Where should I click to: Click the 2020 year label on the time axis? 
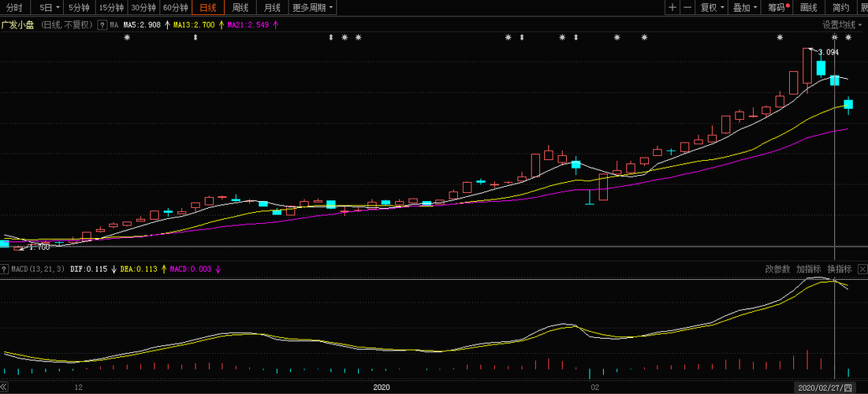click(382, 388)
